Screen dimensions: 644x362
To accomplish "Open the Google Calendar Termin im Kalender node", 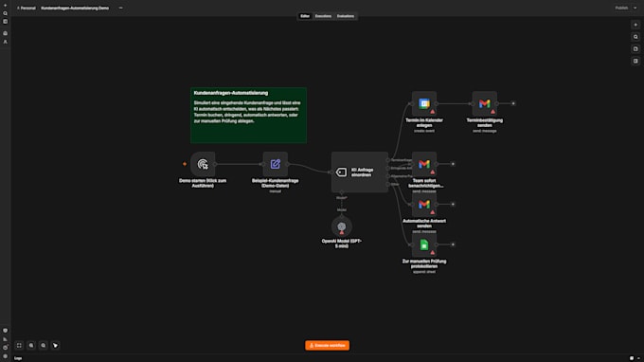I will 424,103.
